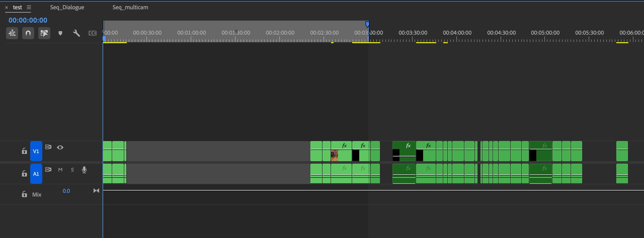Viewport: 644px width, 238px height.
Task: Click ruler at 00:01:00:00
Action: coord(191,33)
